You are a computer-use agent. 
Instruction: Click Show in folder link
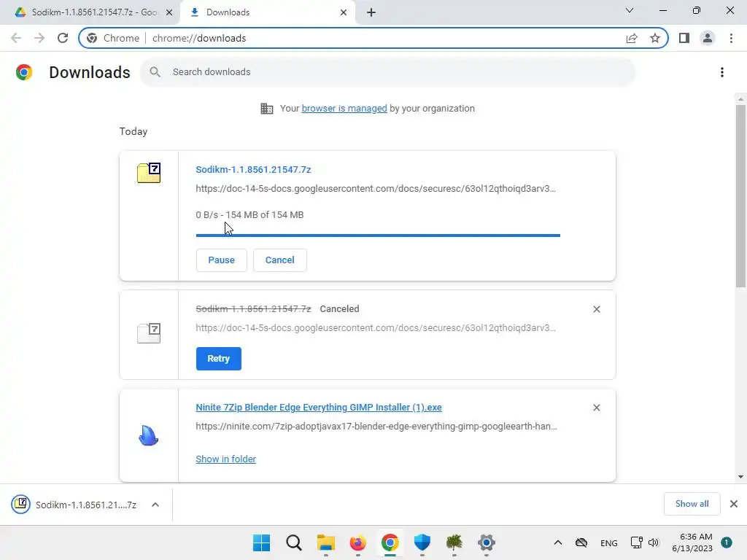pyautogui.click(x=226, y=459)
